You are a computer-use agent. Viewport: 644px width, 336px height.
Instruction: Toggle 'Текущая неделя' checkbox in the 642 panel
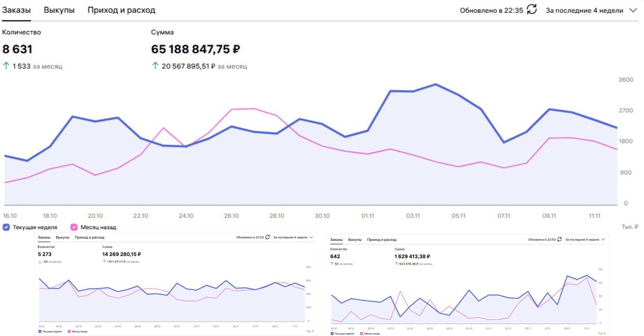[x=332, y=334]
